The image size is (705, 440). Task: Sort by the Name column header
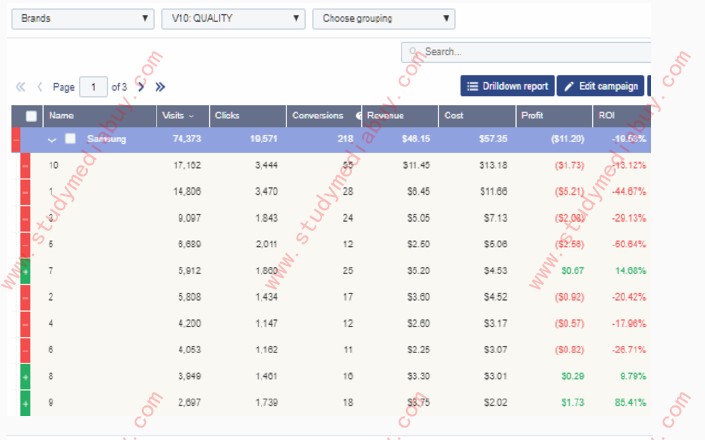coord(99,116)
